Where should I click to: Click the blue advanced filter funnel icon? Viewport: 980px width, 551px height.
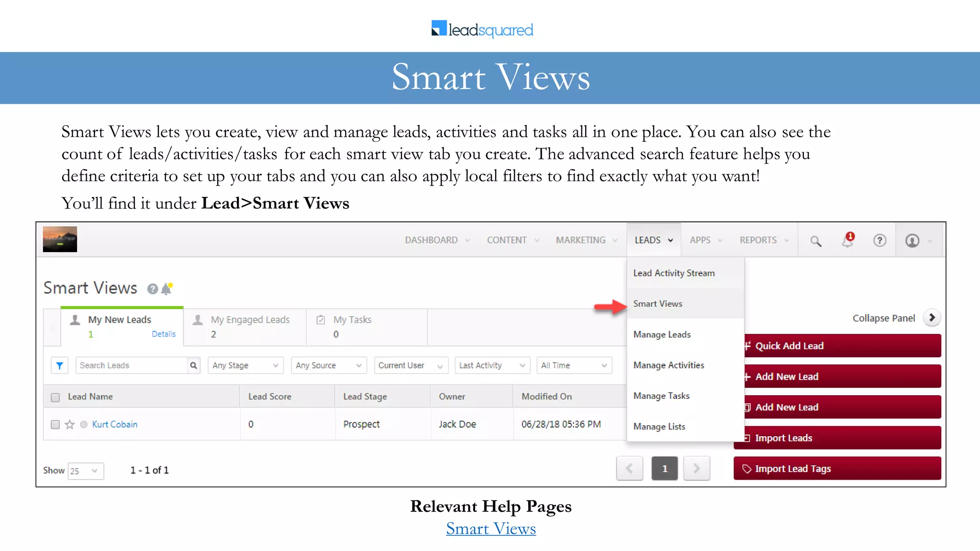(59, 365)
